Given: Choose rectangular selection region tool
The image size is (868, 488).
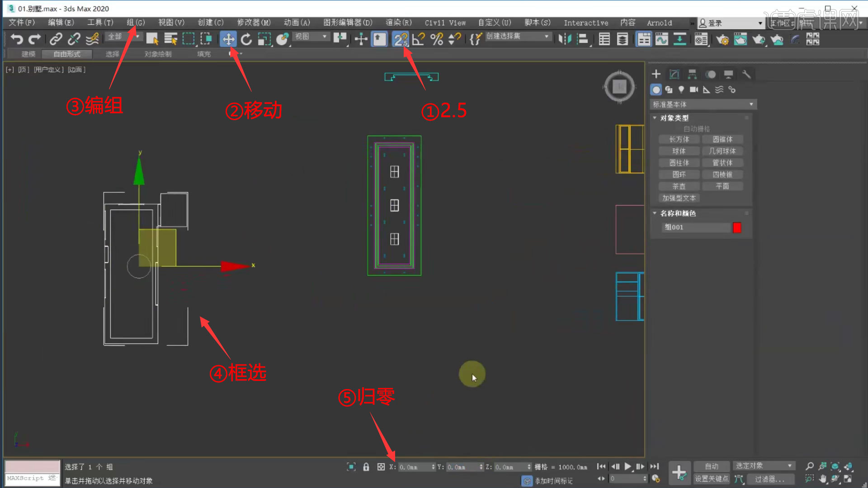Looking at the screenshot, I should 189,39.
